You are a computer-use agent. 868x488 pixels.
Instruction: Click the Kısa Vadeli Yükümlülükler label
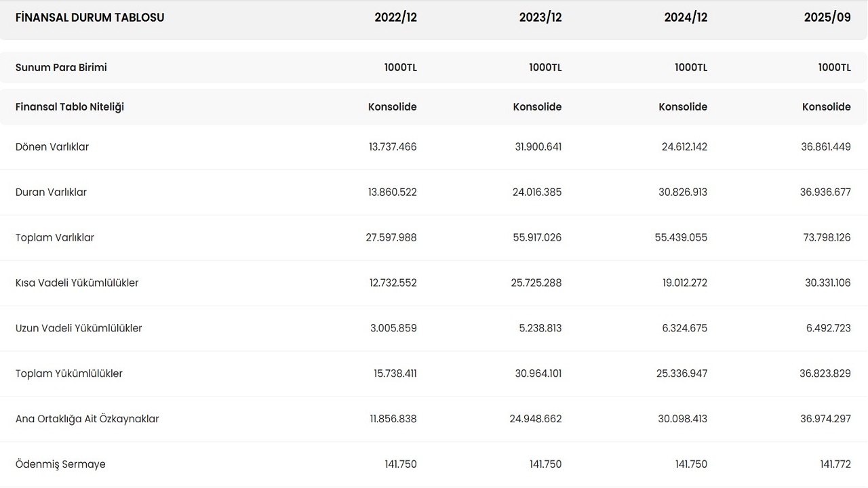tap(77, 283)
